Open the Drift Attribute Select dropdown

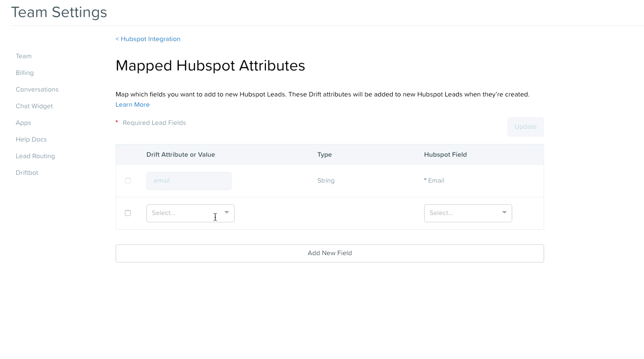point(191,213)
